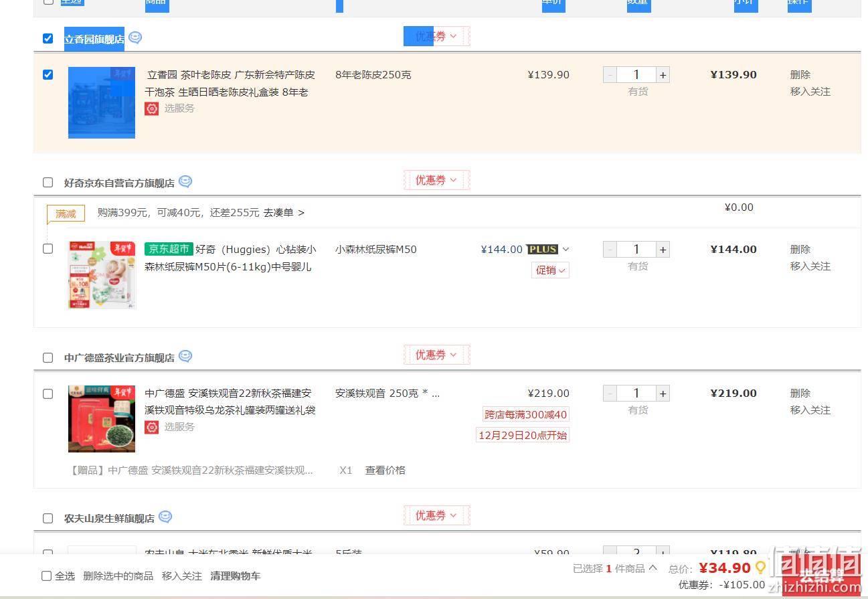Check the 好奇 Huggies diaper product checkbox
Image resolution: width=868 pixels, height=599 pixels.
tap(48, 248)
